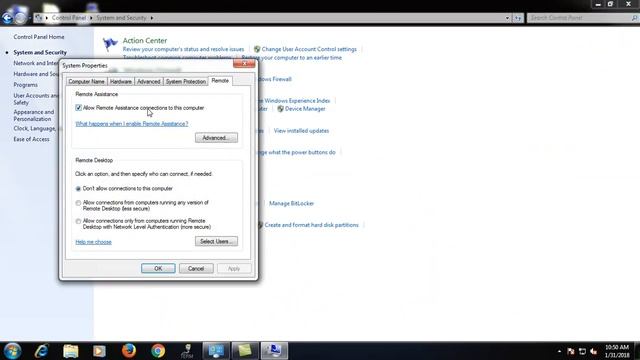Image resolution: width=640 pixels, height=360 pixels.
Task: Open the TERM application in taskbar
Action: pyautogui.click(x=187, y=351)
